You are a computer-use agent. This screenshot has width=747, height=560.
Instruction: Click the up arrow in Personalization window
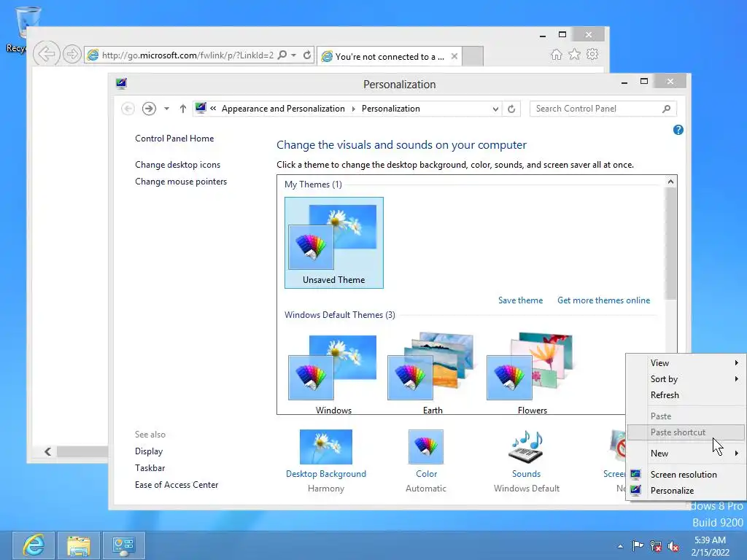(x=183, y=109)
